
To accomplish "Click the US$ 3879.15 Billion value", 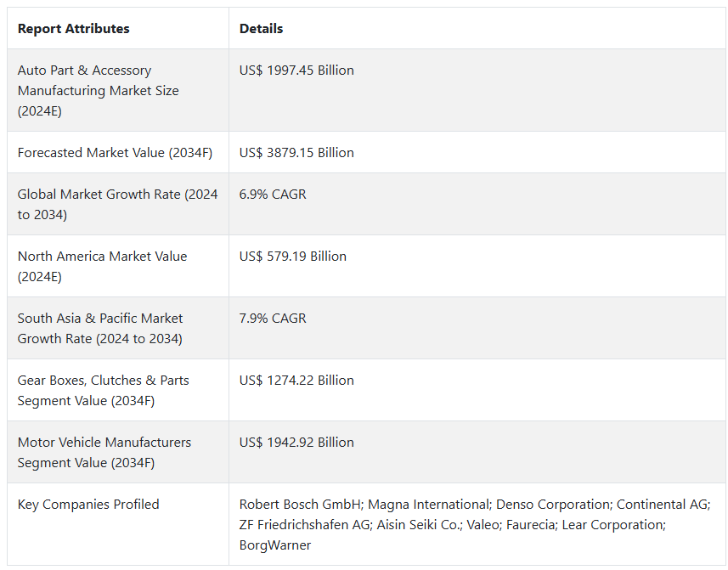I will click(x=296, y=153).
